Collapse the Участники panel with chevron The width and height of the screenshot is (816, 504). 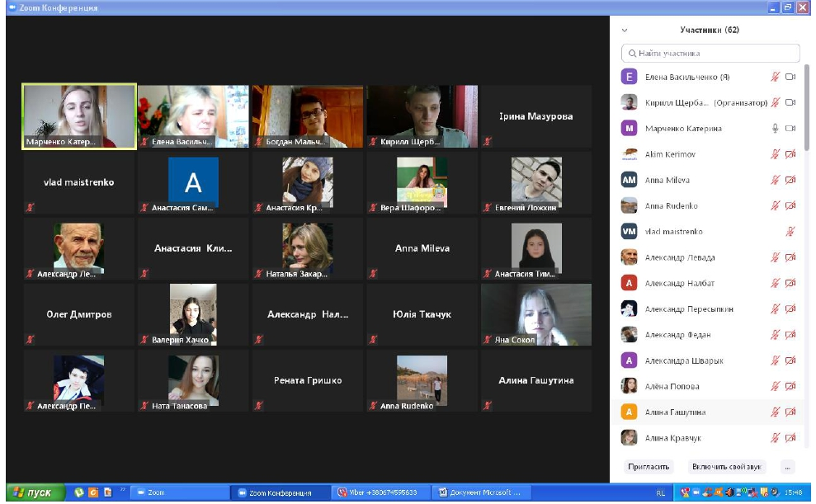(x=625, y=31)
